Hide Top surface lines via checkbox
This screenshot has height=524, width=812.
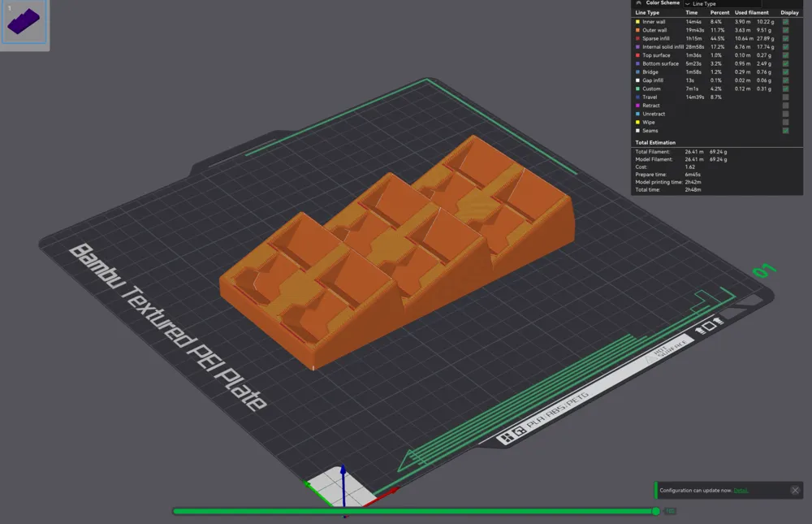(785, 55)
